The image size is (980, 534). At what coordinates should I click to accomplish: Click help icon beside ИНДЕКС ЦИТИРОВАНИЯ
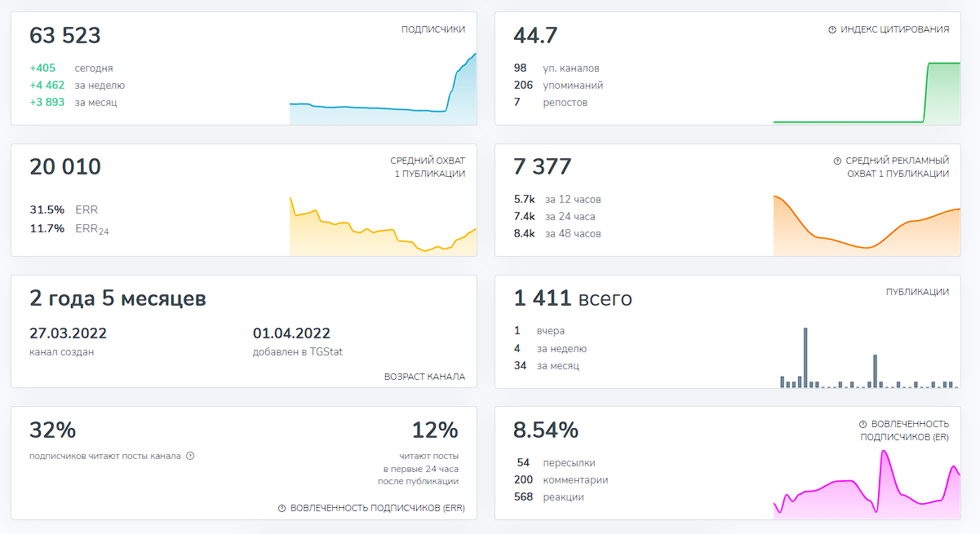[832, 29]
